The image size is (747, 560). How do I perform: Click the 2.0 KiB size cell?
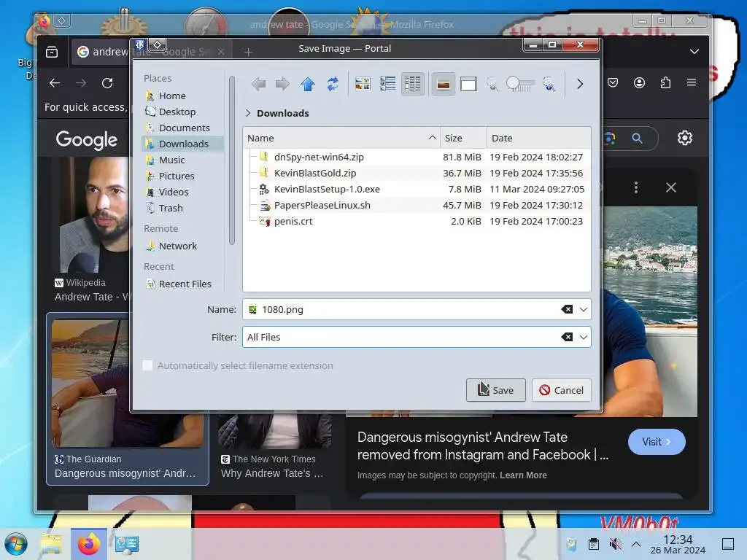click(x=465, y=222)
